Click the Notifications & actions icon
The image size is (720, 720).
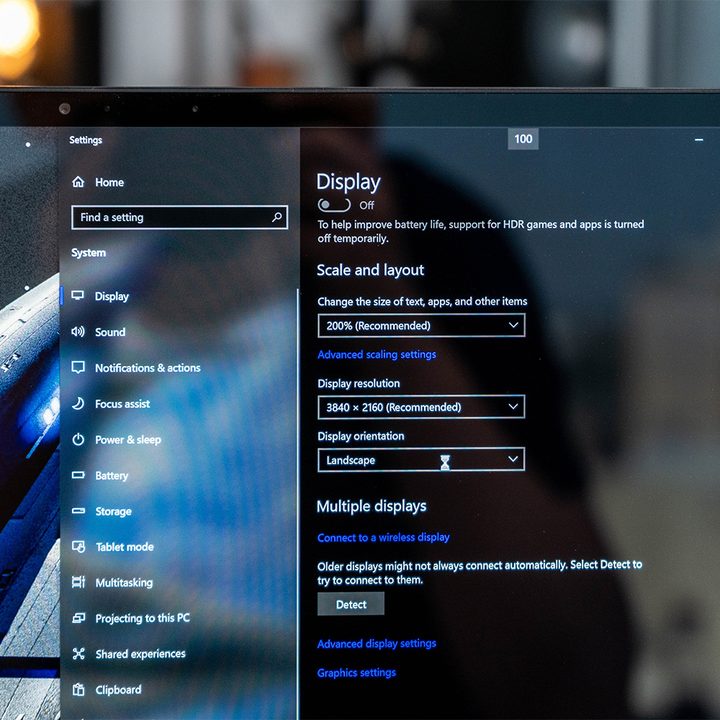[x=78, y=367]
